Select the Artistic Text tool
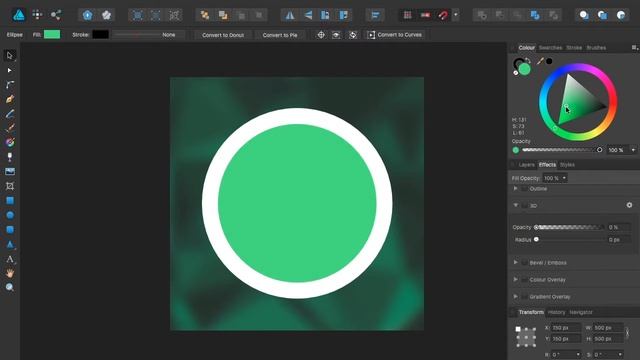This screenshot has width=640, height=360. click(x=10, y=259)
